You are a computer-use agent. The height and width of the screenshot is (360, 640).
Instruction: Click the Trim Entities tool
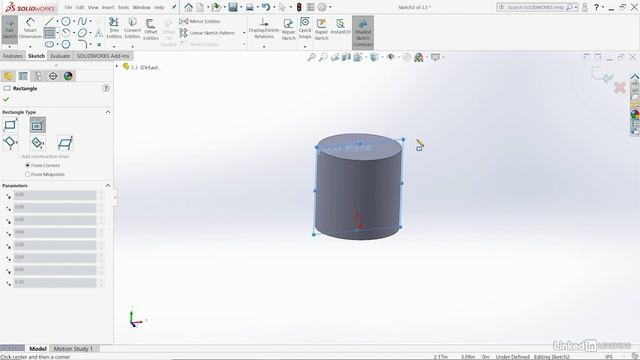pyautogui.click(x=114, y=28)
